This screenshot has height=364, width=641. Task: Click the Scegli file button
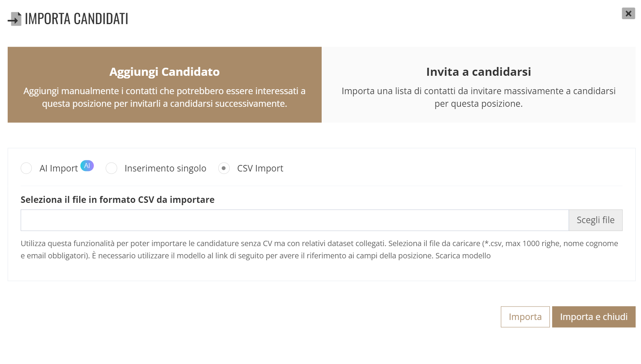pos(595,220)
